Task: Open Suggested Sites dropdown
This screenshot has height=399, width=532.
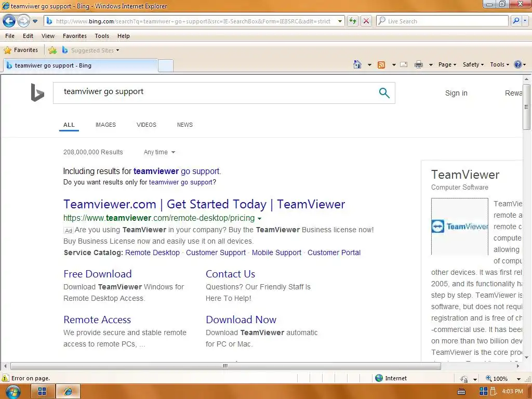Action: tap(91, 50)
